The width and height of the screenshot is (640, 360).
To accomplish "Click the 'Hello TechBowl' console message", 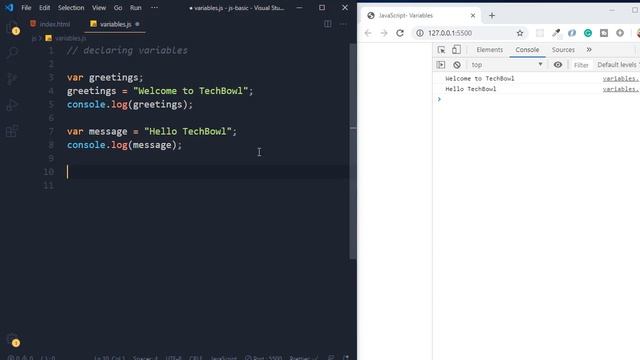I will tap(471, 89).
